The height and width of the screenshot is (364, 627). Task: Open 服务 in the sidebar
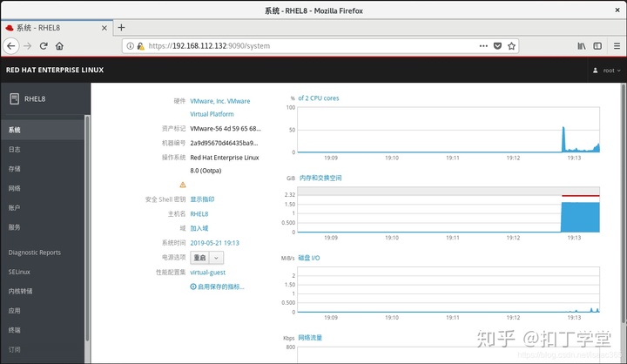[43, 227]
